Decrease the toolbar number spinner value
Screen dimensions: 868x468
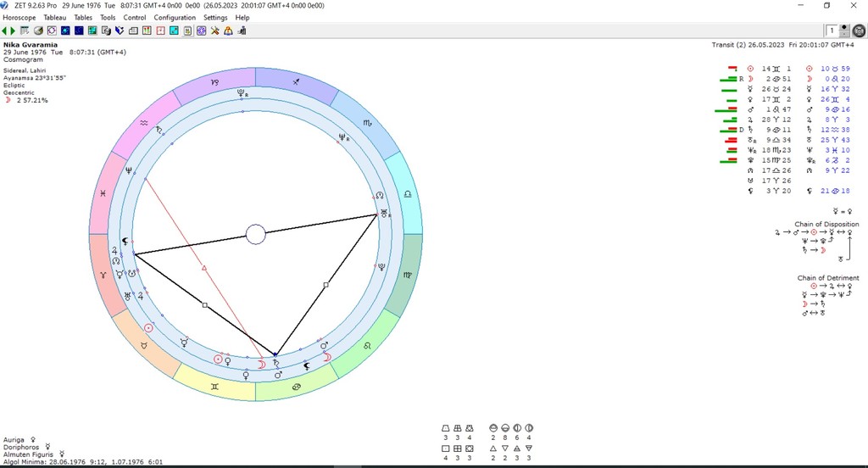click(844, 35)
